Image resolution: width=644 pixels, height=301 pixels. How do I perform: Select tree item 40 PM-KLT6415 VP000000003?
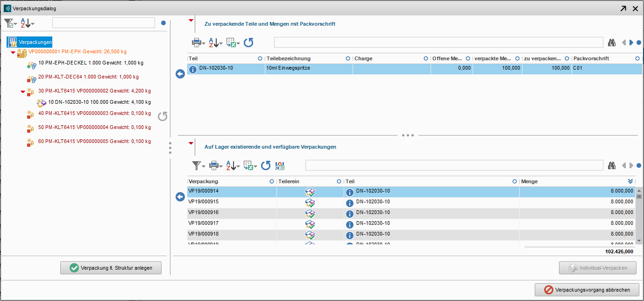(x=94, y=113)
